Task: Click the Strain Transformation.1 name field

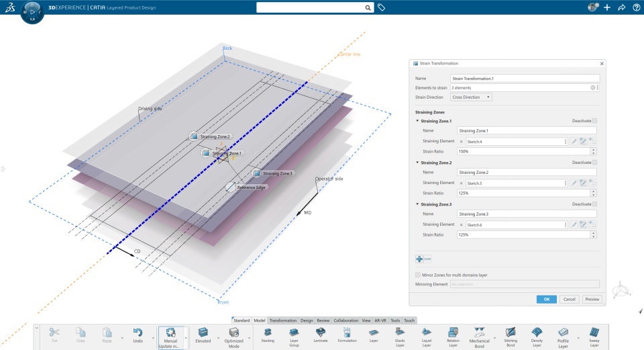Action: pyautogui.click(x=525, y=78)
